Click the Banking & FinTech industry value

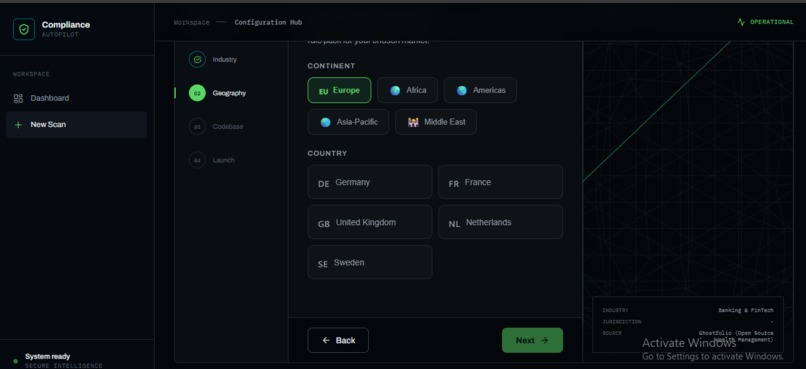point(746,310)
